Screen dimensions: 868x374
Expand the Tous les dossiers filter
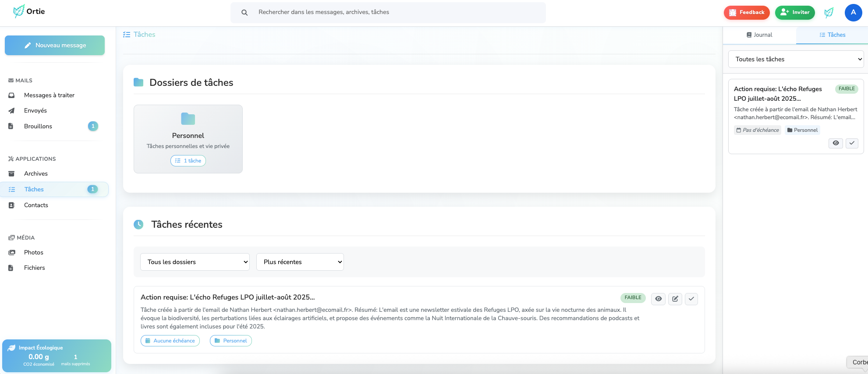(x=195, y=262)
